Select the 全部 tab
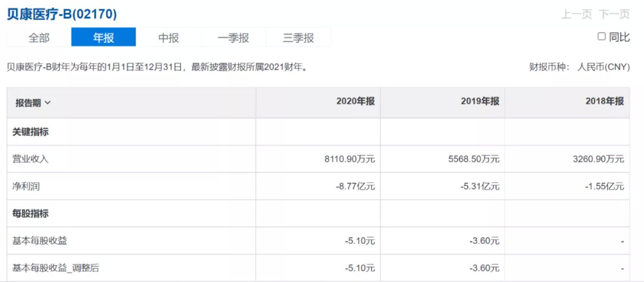The width and height of the screenshot is (644, 282). coord(39,38)
